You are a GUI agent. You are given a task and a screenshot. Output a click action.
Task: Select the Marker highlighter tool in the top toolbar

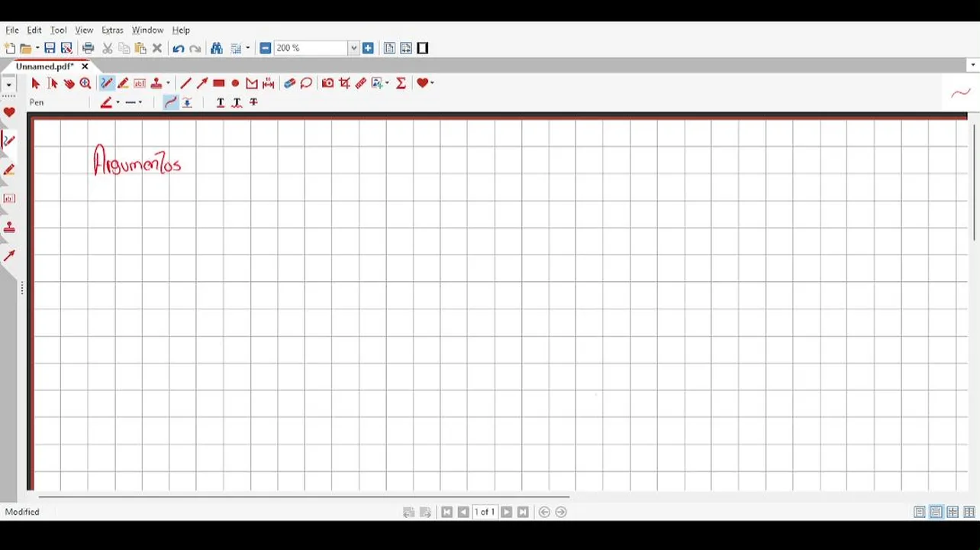(x=123, y=83)
